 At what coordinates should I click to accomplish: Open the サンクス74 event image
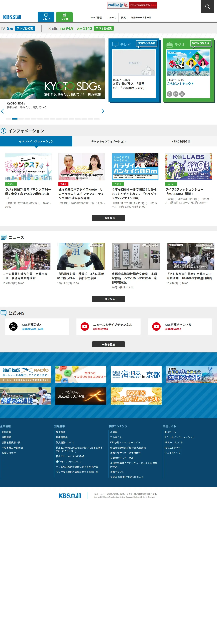click(x=29, y=167)
